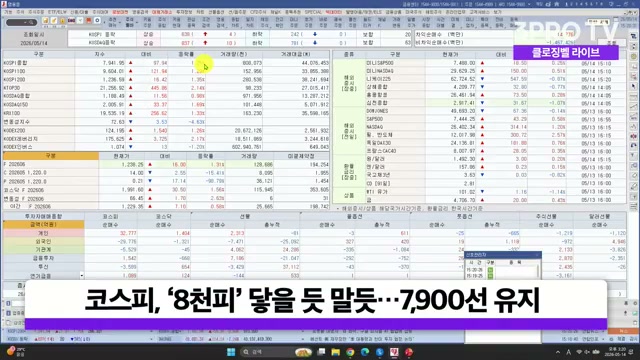Select the 외국인 investor row

click(x=314, y=242)
